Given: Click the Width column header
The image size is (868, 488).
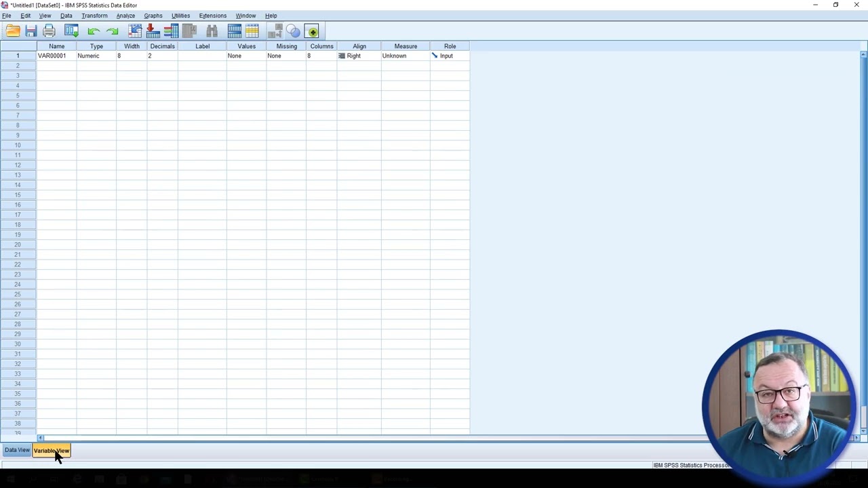Looking at the screenshot, I should pyautogui.click(x=132, y=46).
